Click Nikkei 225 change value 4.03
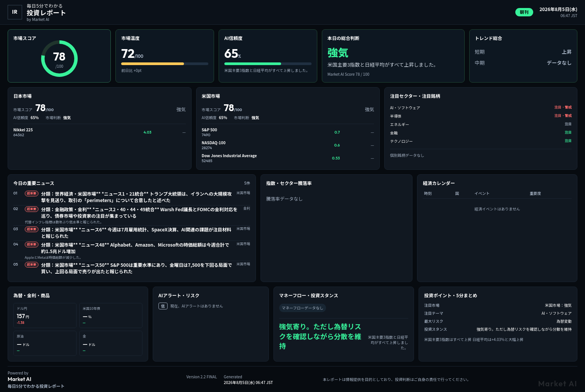585x392 pixels. pos(147,132)
